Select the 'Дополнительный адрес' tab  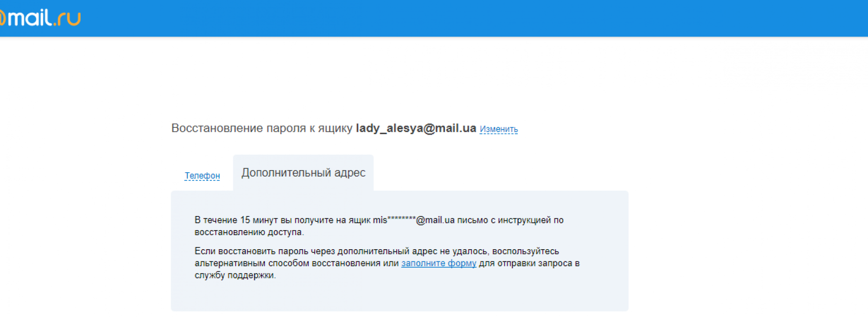(303, 173)
